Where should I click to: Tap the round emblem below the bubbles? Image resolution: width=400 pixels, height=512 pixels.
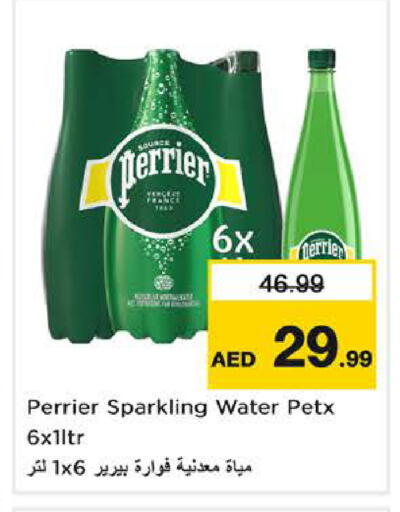click(x=164, y=283)
